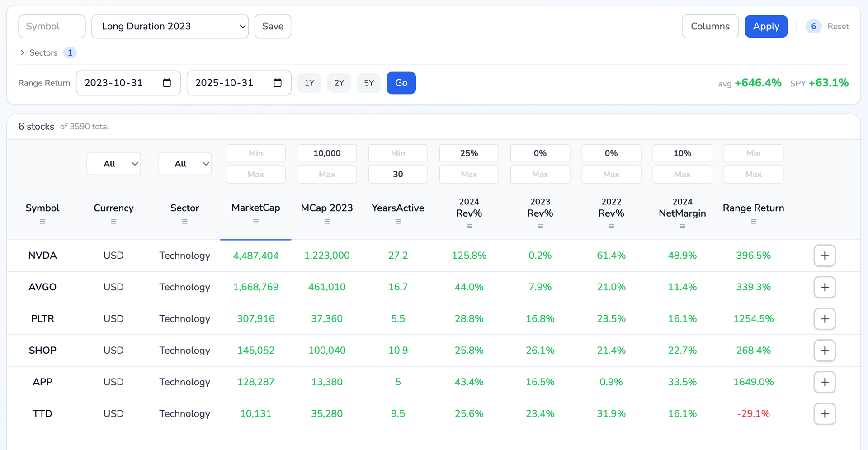The width and height of the screenshot is (868, 450).
Task: Click the active filters count badge 6
Action: point(813,26)
